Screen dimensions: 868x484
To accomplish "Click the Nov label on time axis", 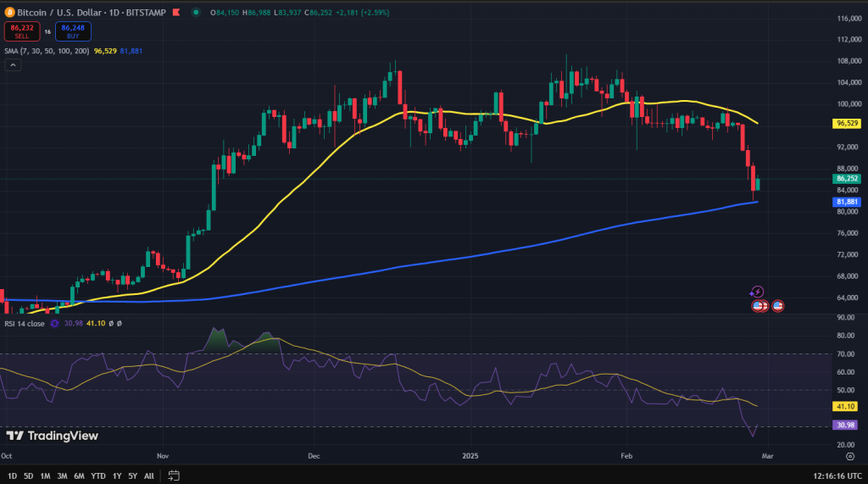I will (163, 456).
